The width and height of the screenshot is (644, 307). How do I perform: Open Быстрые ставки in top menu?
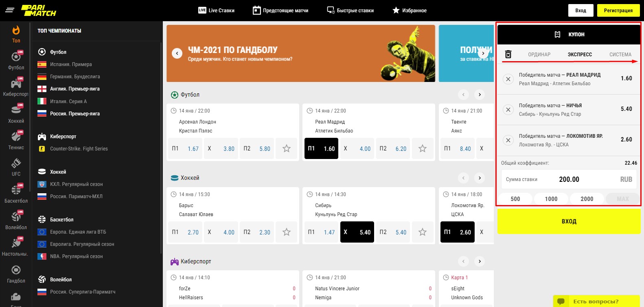pos(350,10)
